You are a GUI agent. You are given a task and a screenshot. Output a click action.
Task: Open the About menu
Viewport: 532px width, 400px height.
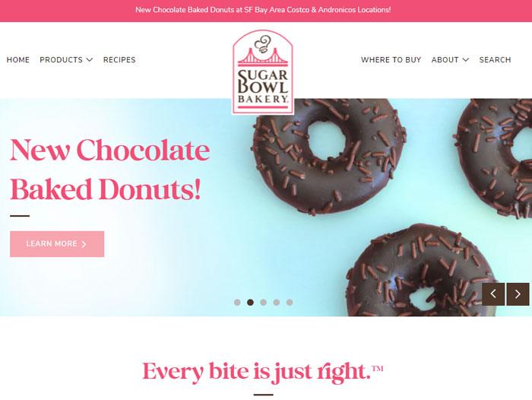(450, 60)
